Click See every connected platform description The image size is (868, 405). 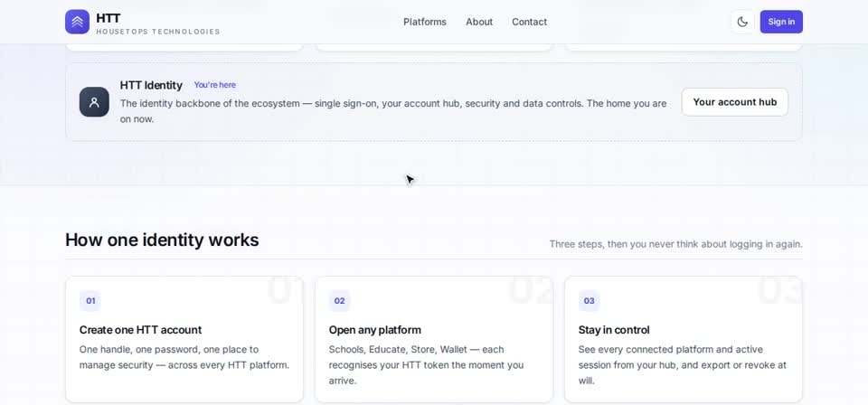683,365
